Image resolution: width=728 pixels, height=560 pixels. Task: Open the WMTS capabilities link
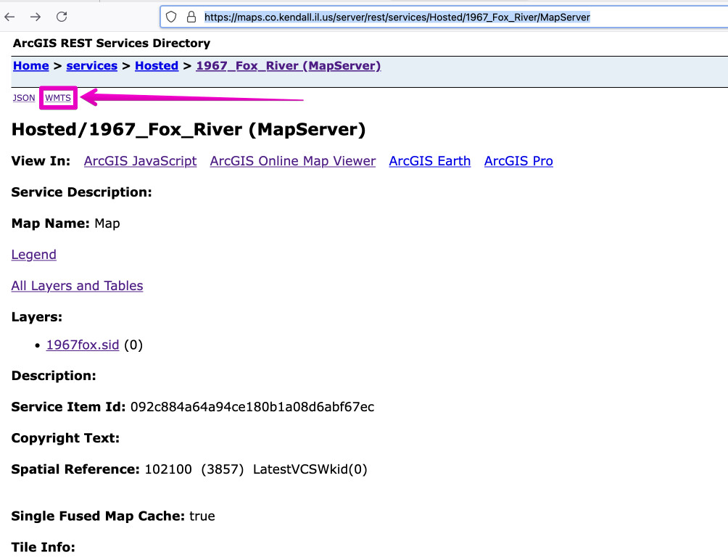pyautogui.click(x=58, y=98)
